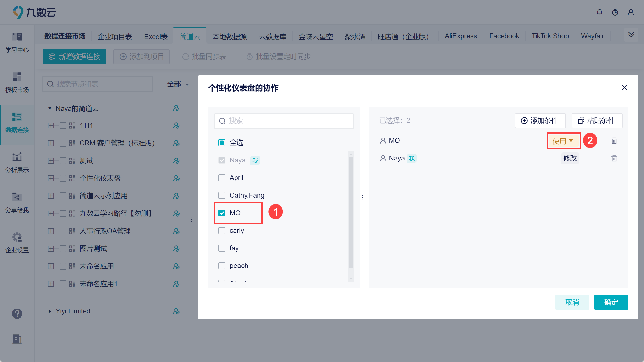
Task: Click the user profile icon
Action: [631, 12]
